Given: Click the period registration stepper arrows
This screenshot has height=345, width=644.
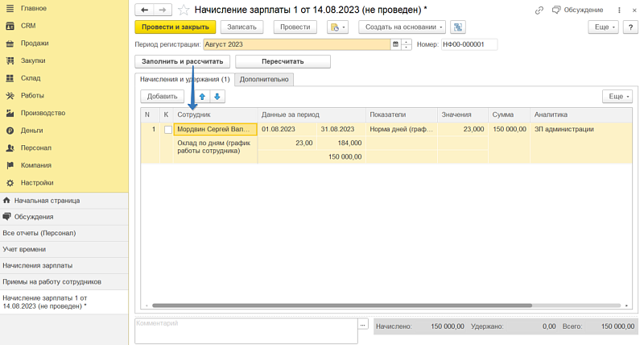Looking at the screenshot, I should pos(407,44).
